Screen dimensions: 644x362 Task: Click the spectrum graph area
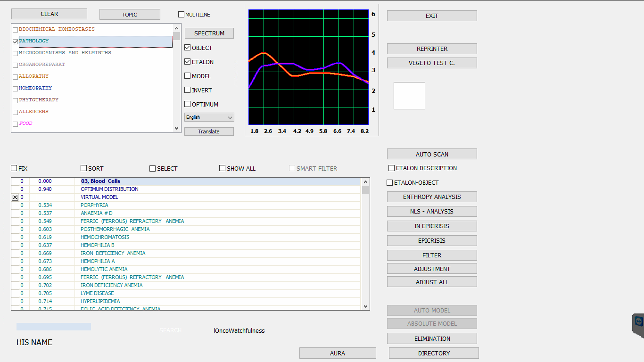(308, 67)
